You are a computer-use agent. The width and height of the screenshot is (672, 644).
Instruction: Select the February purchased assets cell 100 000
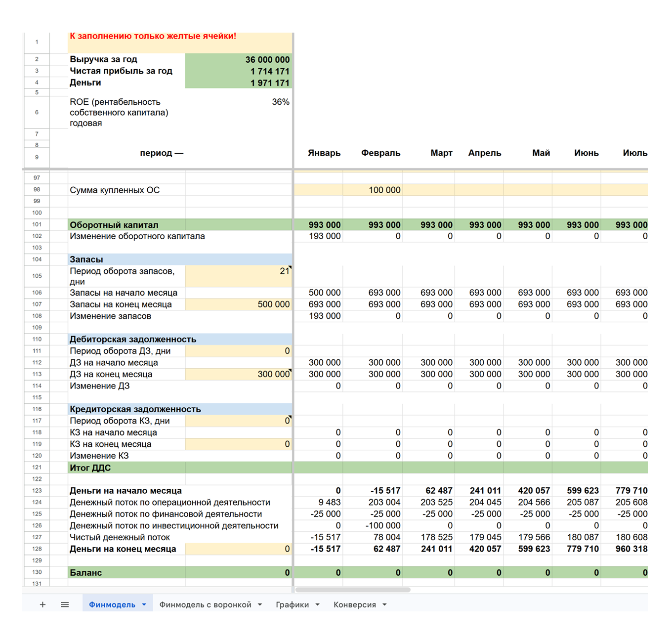tap(373, 190)
